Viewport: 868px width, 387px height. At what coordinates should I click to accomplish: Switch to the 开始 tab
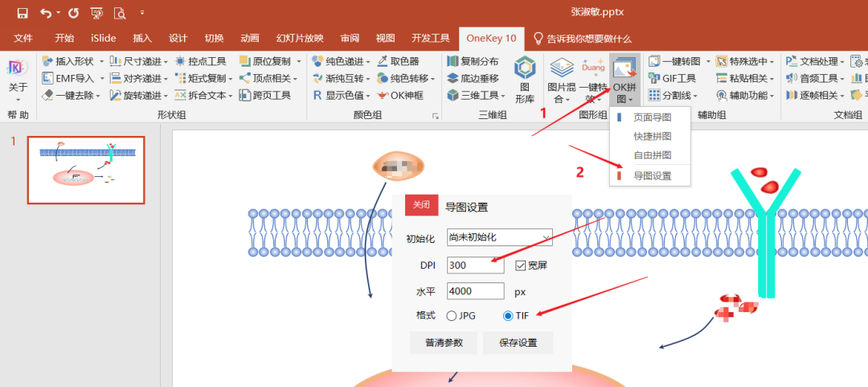[x=64, y=39]
